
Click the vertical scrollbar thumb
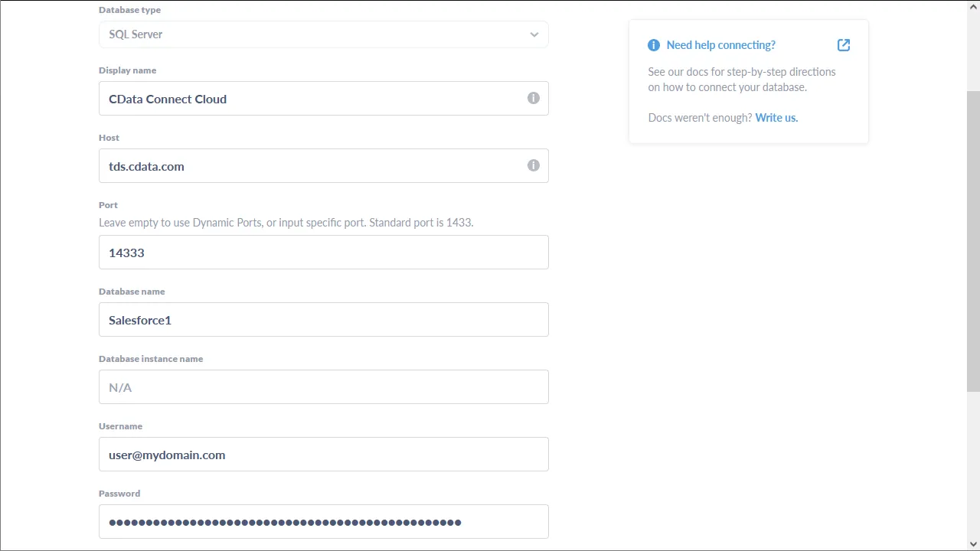[x=973, y=241]
